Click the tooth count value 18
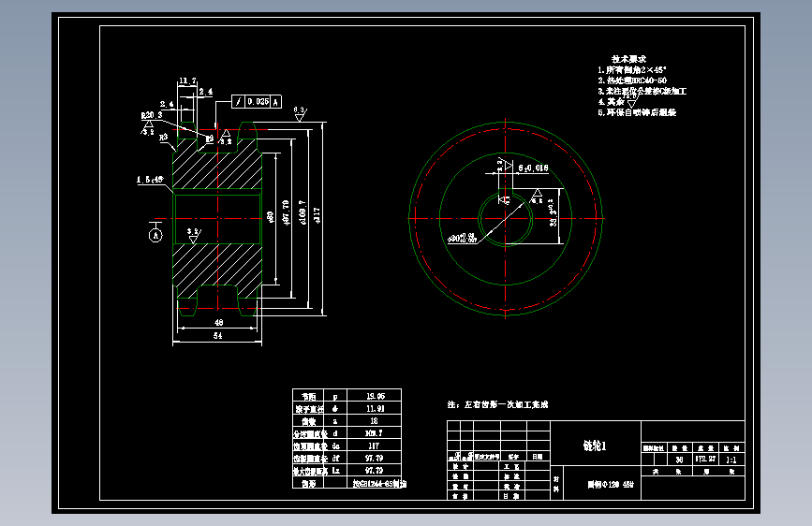Viewport: 812px width, 526px height. 374,421
